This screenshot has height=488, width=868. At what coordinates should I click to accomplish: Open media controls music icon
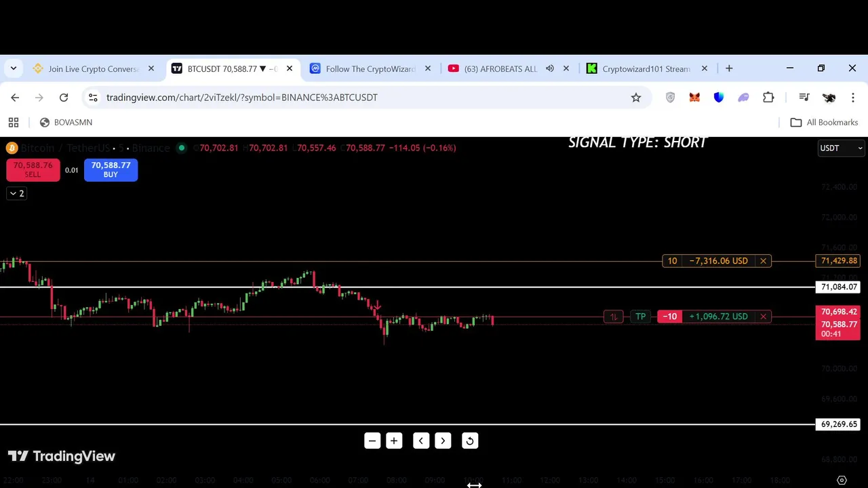[804, 98]
